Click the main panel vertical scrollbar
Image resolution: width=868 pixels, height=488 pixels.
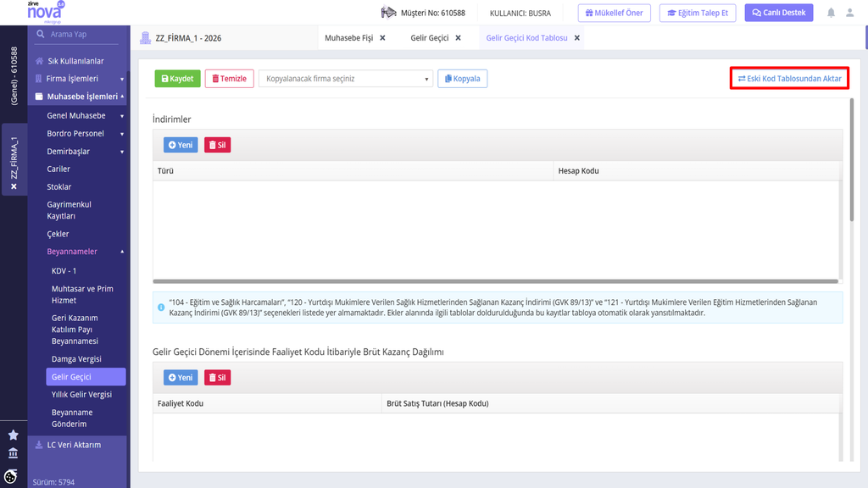[x=851, y=160]
